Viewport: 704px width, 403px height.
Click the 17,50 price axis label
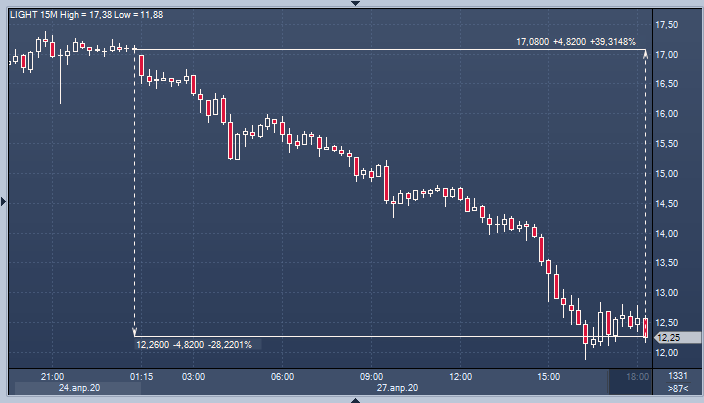click(x=666, y=24)
